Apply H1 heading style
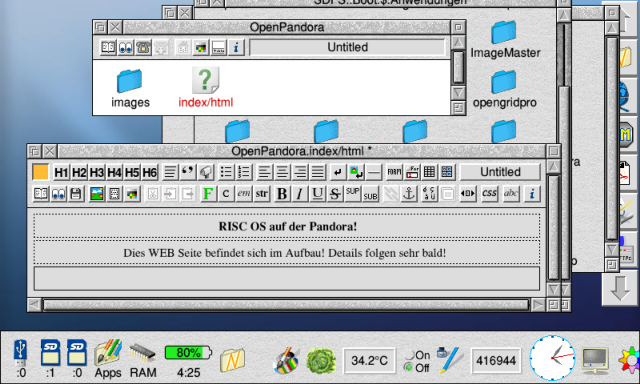The height and width of the screenshot is (384, 640). (61, 173)
